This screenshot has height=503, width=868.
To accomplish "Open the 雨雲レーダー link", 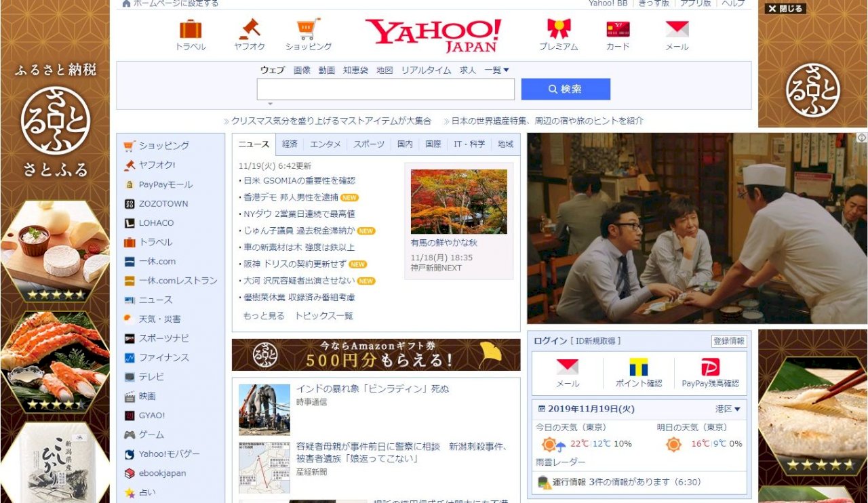I will (560, 462).
